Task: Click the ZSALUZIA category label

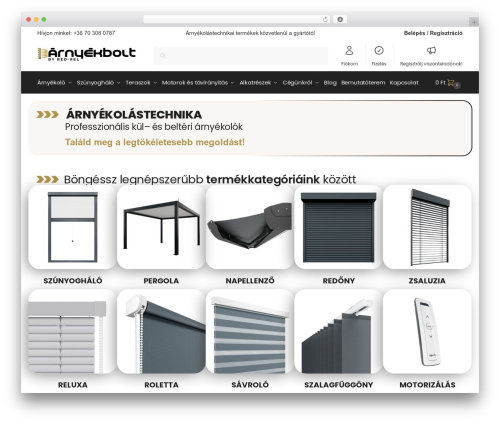Action: pos(427,281)
